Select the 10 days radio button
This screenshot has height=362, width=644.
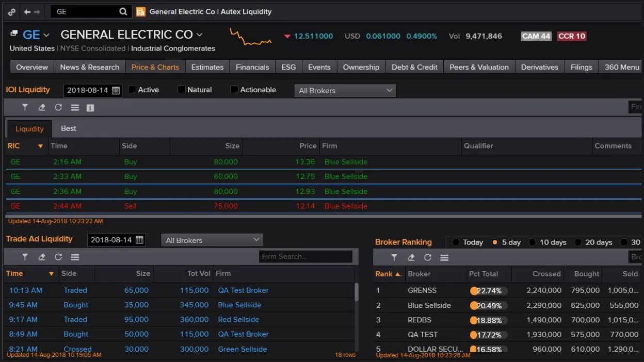[x=532, y=242]
